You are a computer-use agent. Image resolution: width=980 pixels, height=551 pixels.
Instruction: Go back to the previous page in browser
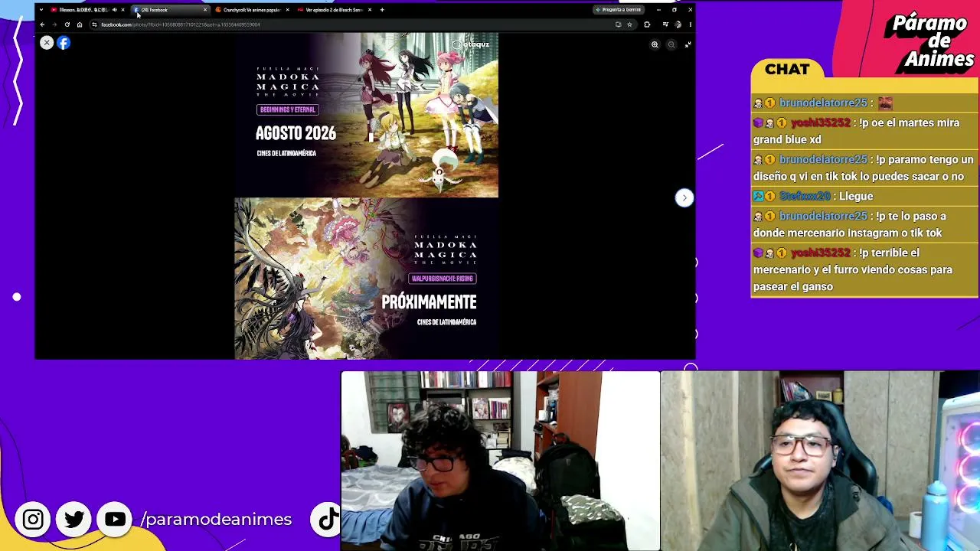[x=42, y=24]
